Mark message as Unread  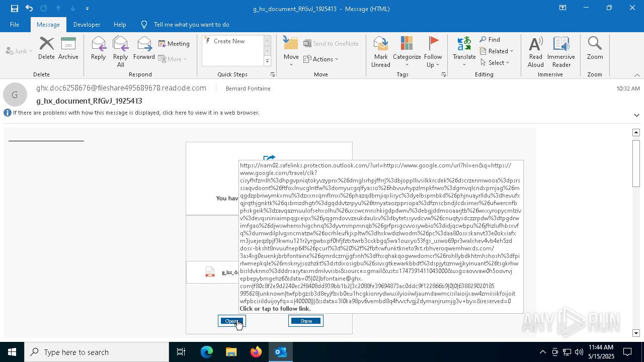pos(381,52)
